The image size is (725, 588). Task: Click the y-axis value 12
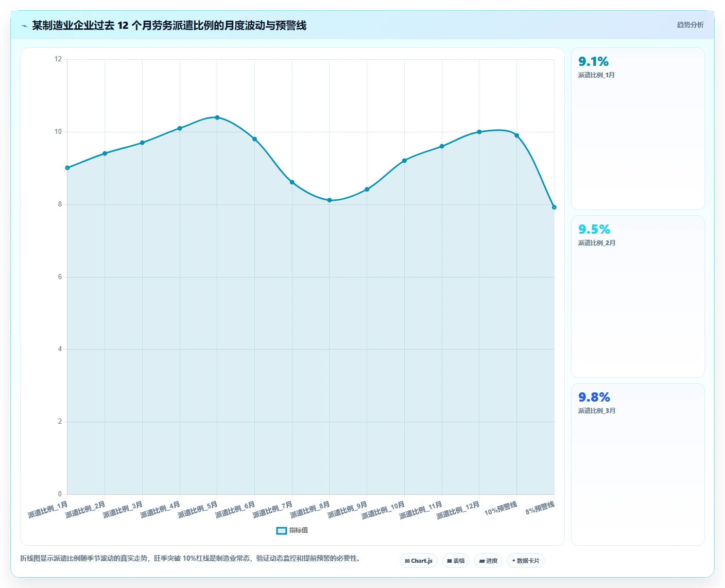coord(58,59)
